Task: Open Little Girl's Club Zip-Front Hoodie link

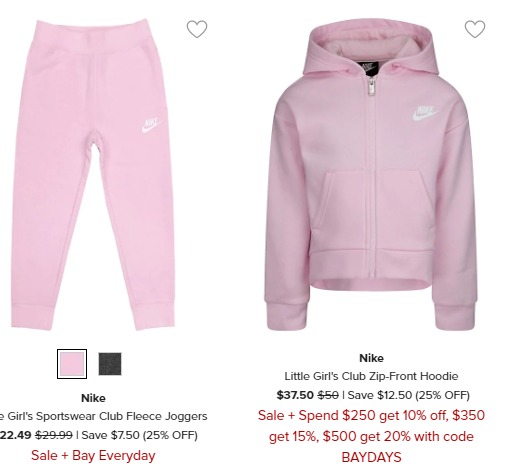Action: pos(371,376)
